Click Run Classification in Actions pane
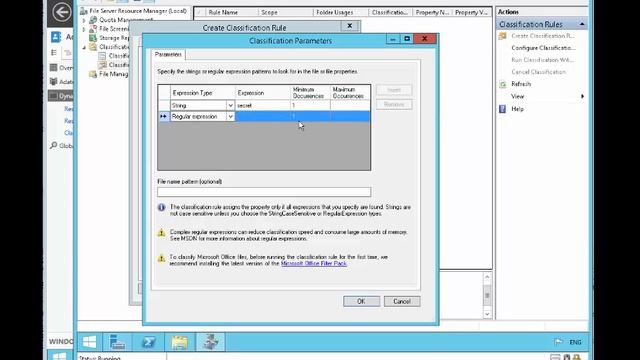 pos(542,60)
